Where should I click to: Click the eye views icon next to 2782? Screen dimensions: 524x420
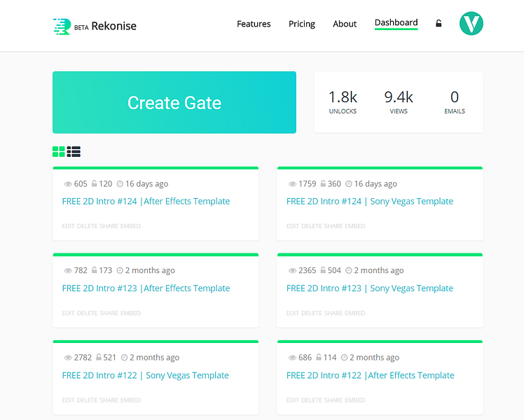(68, 358)
